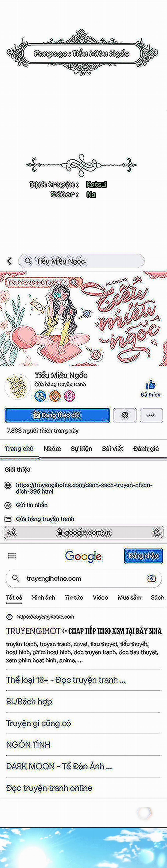Toggle the Đang theo dõi follow button
The width and height of the screenshot is (167, 868).
pyautogui.click(x=57, y=416)
